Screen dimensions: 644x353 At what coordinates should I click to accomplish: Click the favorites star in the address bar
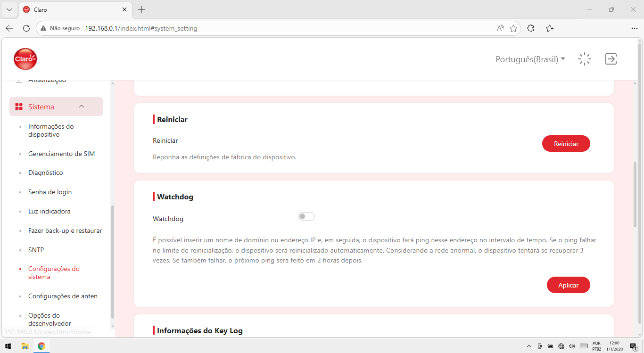coord(513,28)
